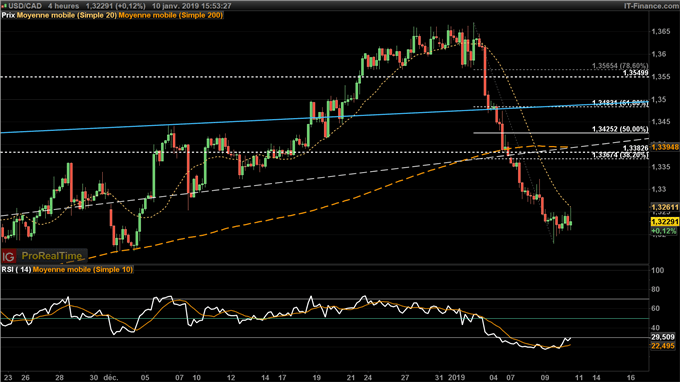
Task: Click the Fibonacci label '1,35654 (78,60%)'
Action: tap(620, 66)
